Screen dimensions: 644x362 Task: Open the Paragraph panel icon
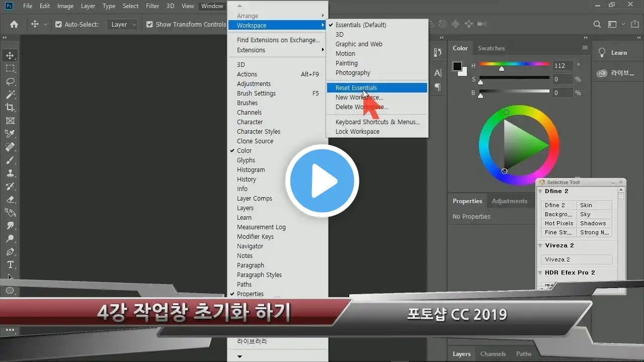[438, 87]
